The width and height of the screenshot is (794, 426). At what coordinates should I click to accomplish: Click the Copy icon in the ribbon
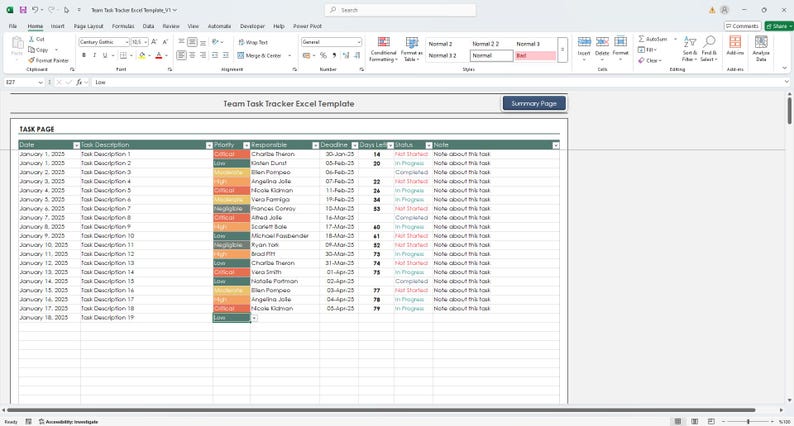(x=31, y=50)
